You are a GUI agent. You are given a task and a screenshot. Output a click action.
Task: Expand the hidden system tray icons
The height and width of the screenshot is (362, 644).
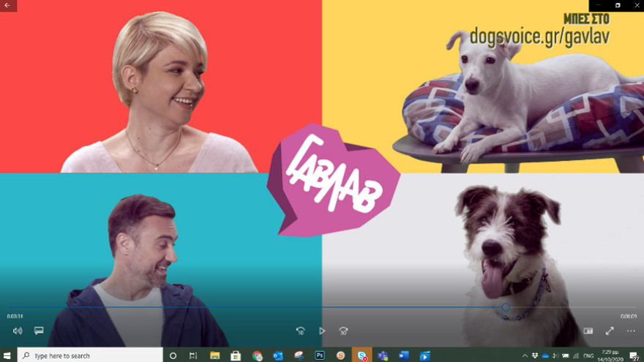[524, 355]
